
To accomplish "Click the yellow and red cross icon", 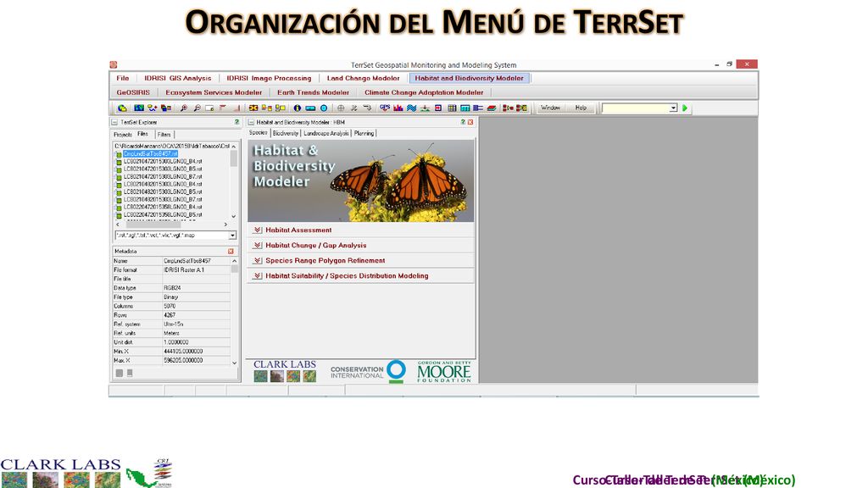I will (253, 108).
